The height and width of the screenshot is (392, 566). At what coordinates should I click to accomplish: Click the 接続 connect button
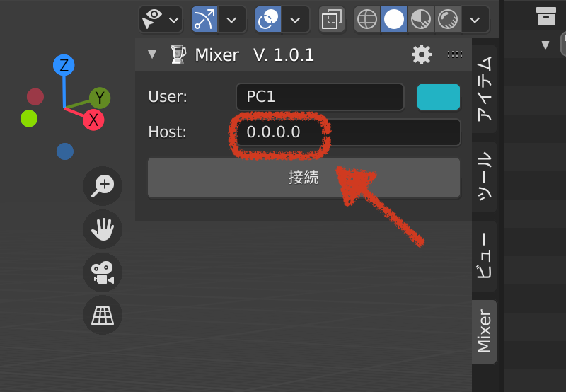click(x=304, y=178)
